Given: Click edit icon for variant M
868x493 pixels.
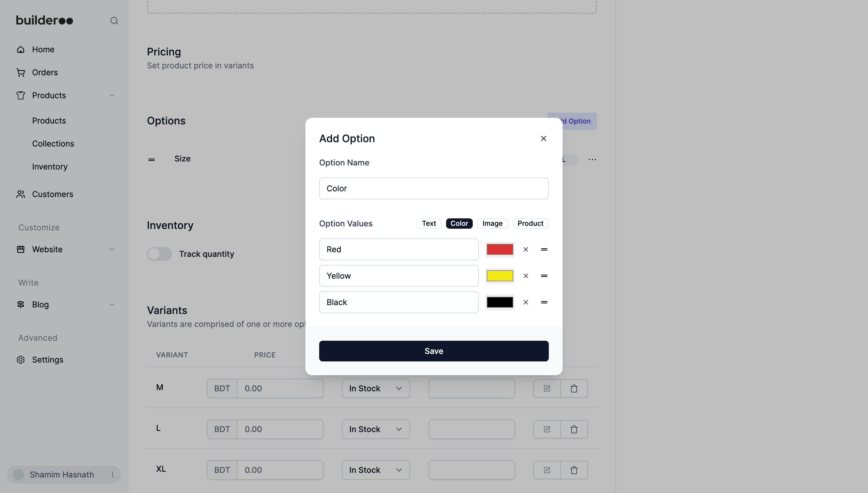Looking at the screenshot, I should (x=547, y=388).
